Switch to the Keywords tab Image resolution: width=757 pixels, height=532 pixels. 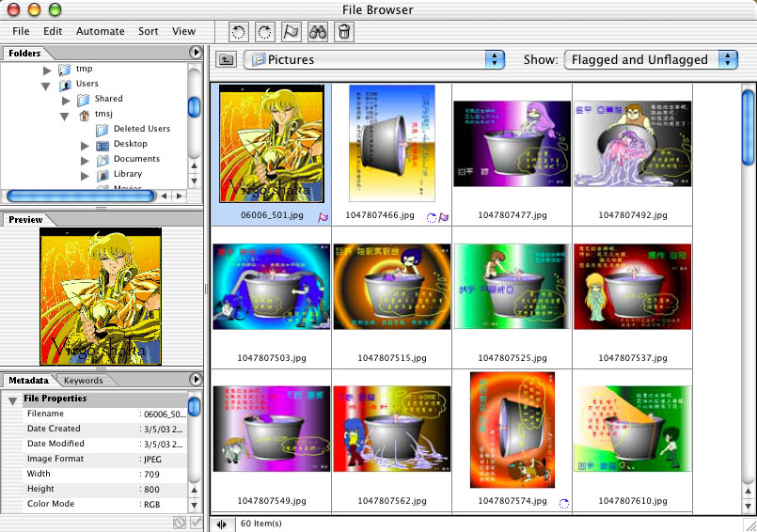84,381
